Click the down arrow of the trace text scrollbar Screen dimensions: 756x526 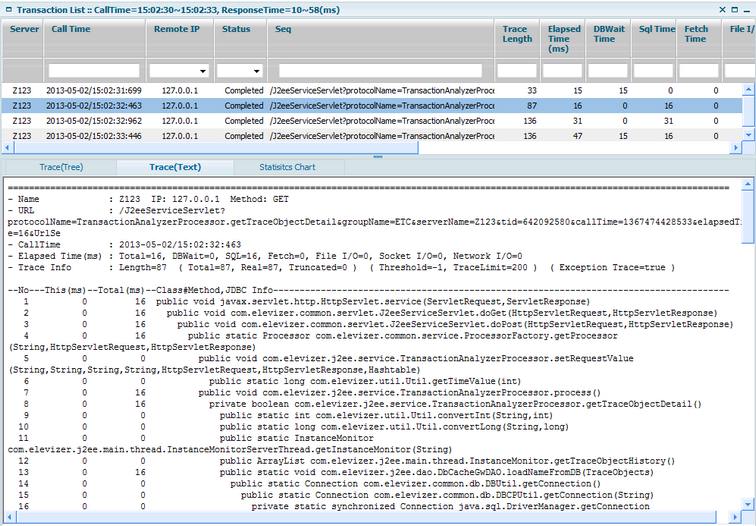747,505
